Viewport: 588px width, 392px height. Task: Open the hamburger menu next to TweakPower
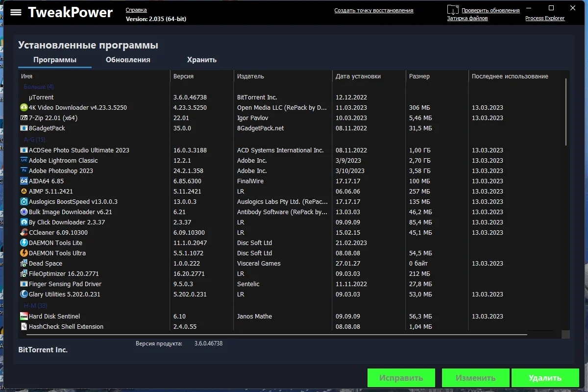pos(16,12)
